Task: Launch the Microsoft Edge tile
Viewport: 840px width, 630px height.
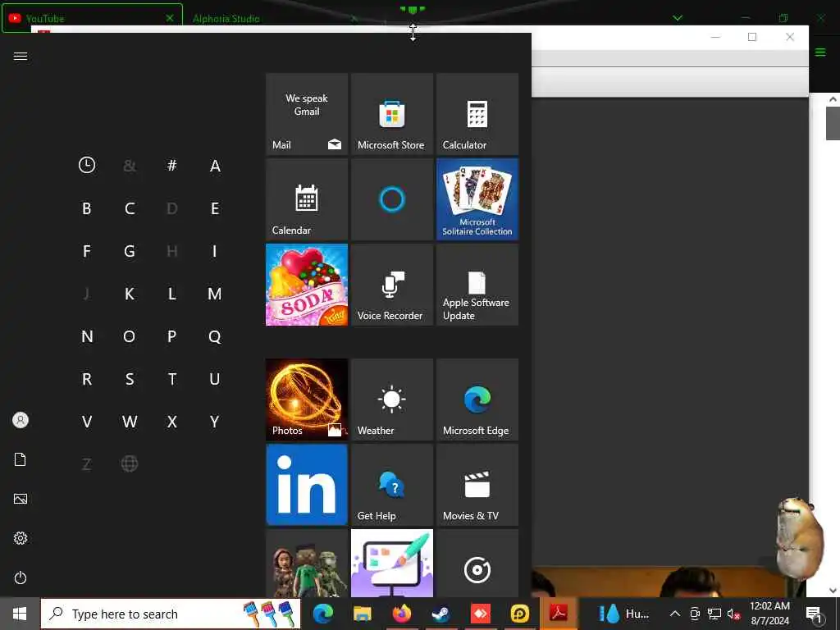Action: click(477, 399)
